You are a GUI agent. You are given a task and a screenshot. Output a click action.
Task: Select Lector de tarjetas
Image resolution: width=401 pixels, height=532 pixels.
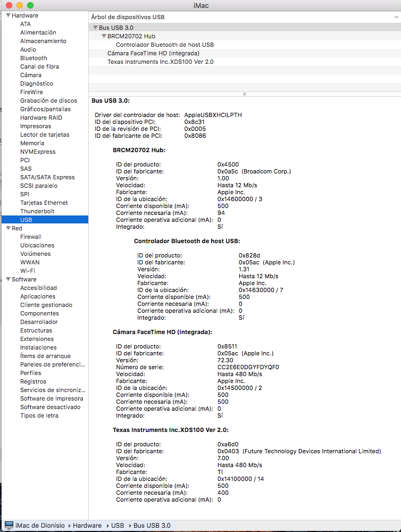(x=45, y=135)
